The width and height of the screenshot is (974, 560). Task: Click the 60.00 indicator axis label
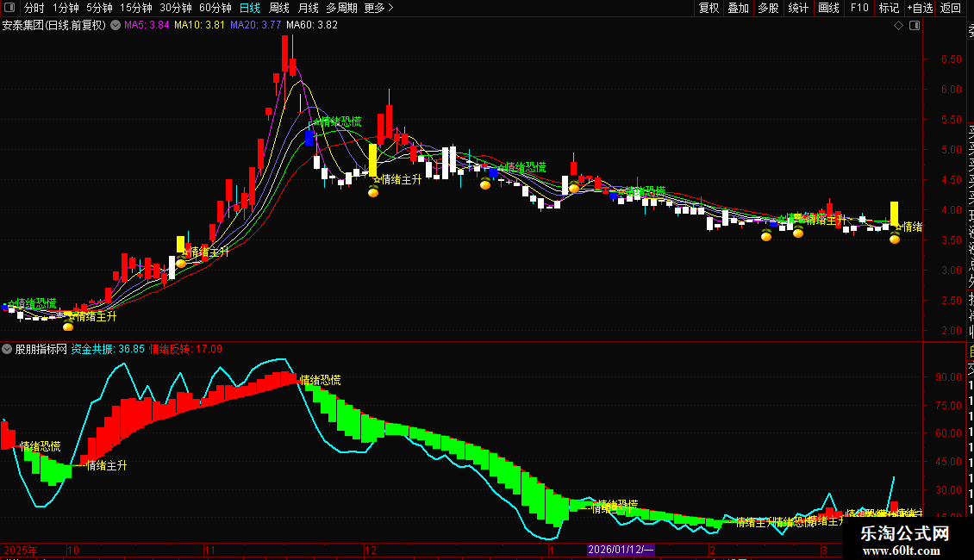(948, 433)
